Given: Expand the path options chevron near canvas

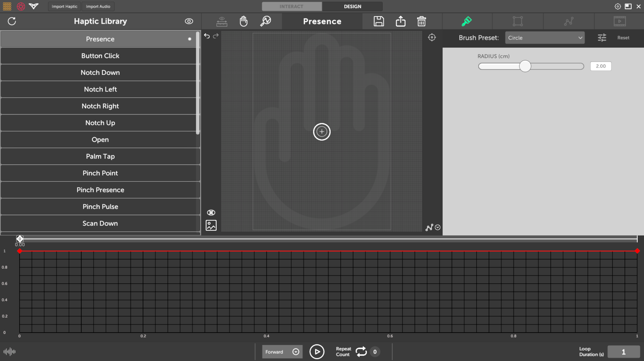Looking at the screenshot, I should coord(438,227).
